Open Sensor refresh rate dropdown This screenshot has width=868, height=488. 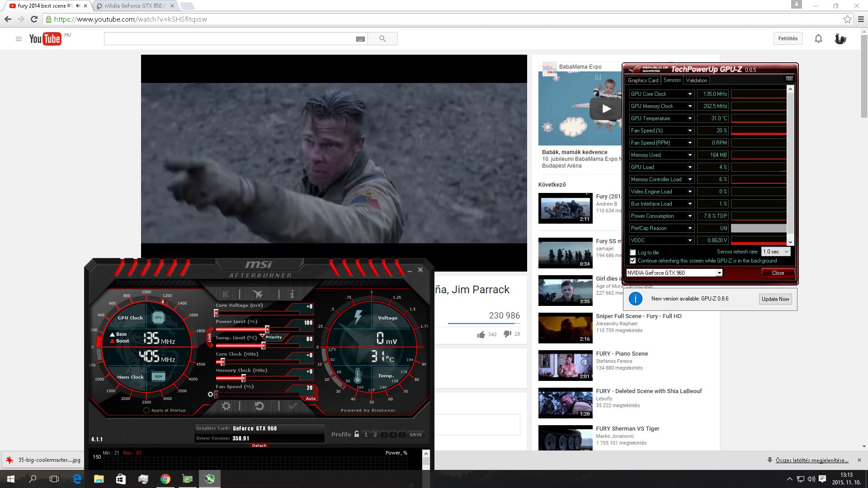tap(776, 252)
